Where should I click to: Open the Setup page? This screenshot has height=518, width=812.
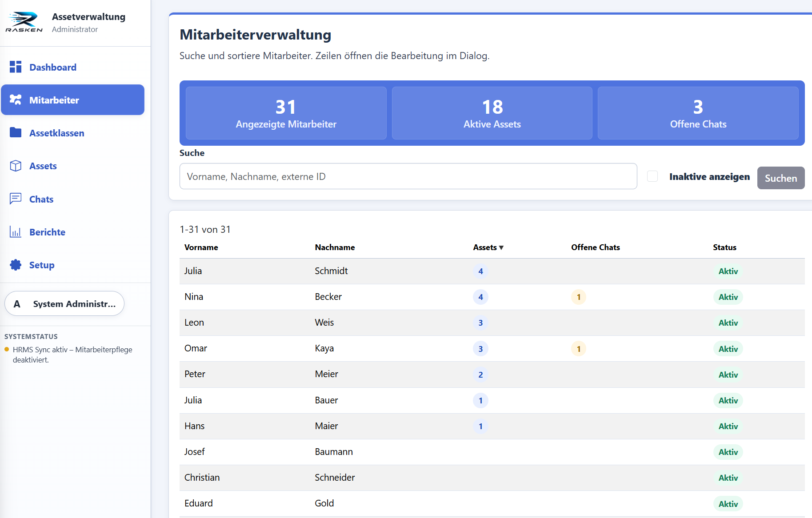pyautogui.click(x=73, y=265)
